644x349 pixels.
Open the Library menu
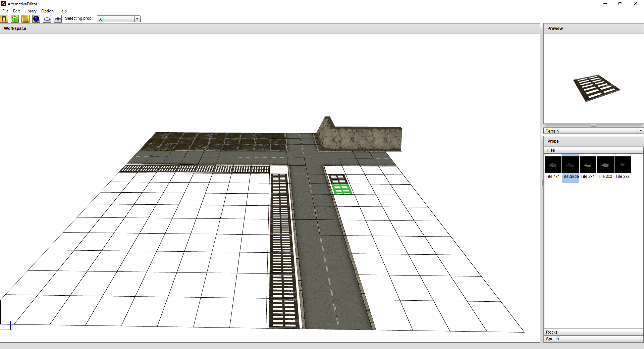pyautogui.click(x=30, y=11)
